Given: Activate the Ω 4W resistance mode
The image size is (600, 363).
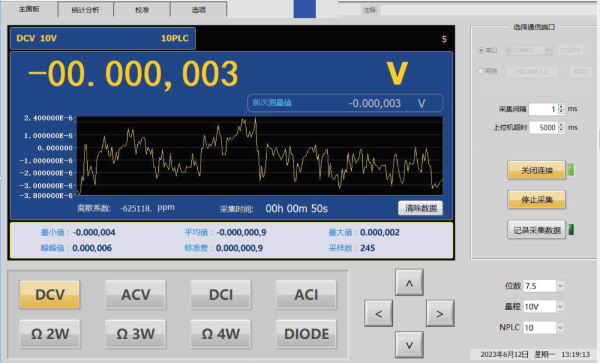Looking at the screenshot, I should point(221,334).
